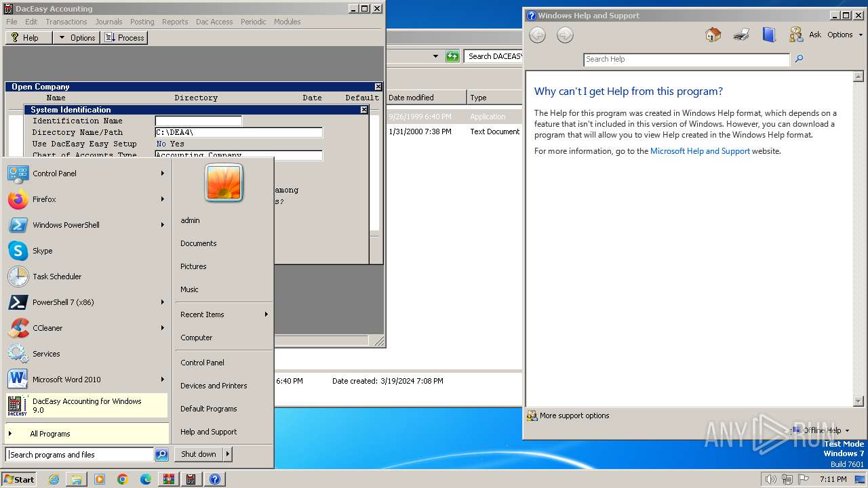
Task: Open Windows Media Player from taskbar
Action: [100, 479]
